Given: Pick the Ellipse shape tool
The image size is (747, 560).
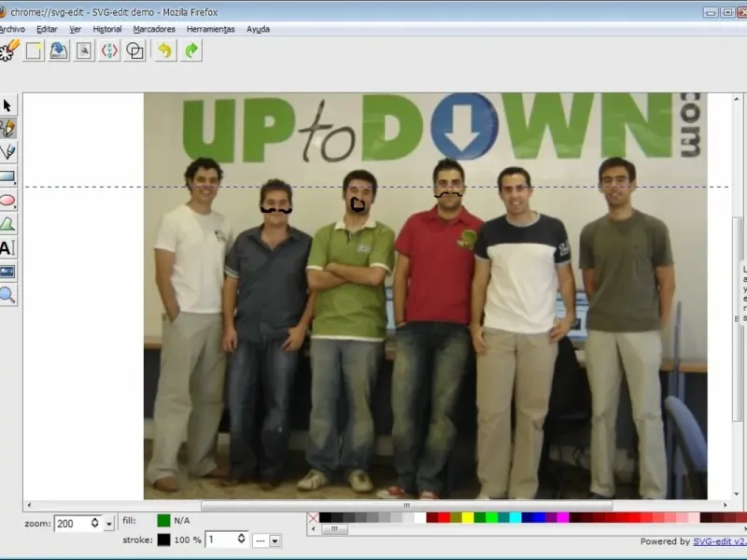Looking at the screenshot, I should [x=7, y=200].
